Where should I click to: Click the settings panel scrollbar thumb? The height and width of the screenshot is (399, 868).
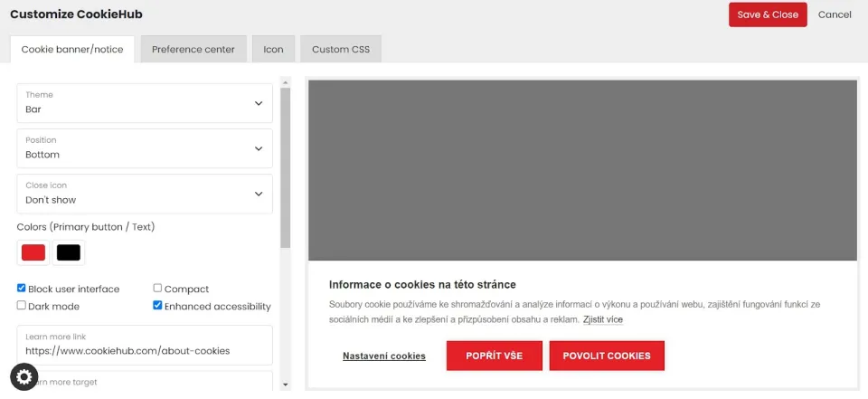point(285,168)
